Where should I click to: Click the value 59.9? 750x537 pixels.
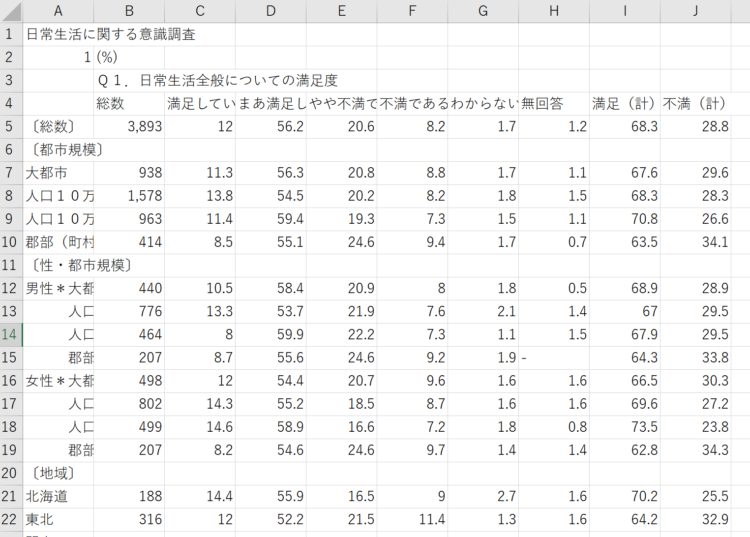[x=290, y=334]
